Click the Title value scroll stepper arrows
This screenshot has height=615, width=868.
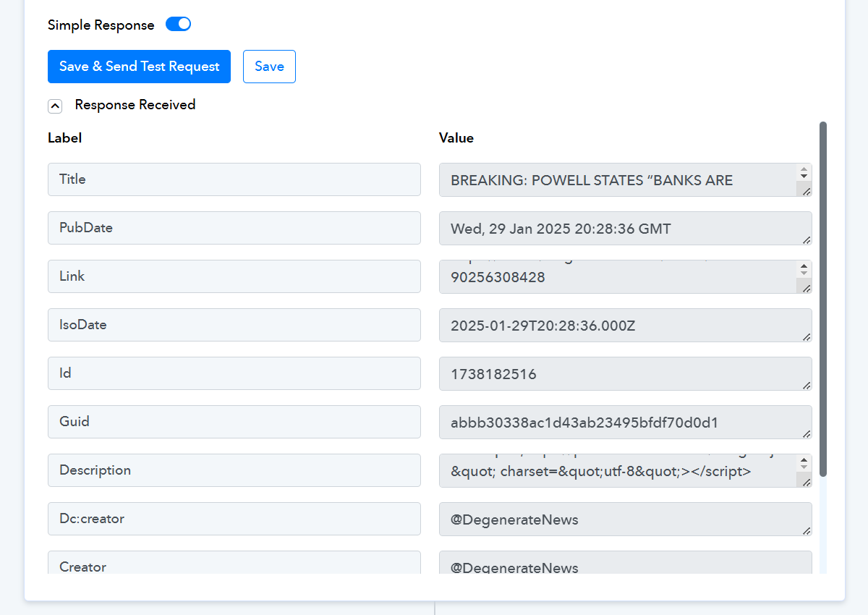804,173
